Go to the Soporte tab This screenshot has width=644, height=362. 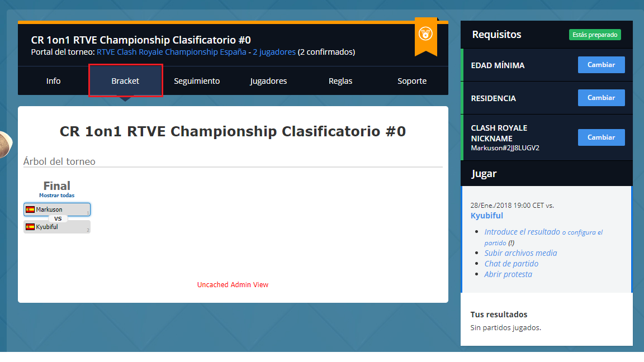[x=412, y=81]
